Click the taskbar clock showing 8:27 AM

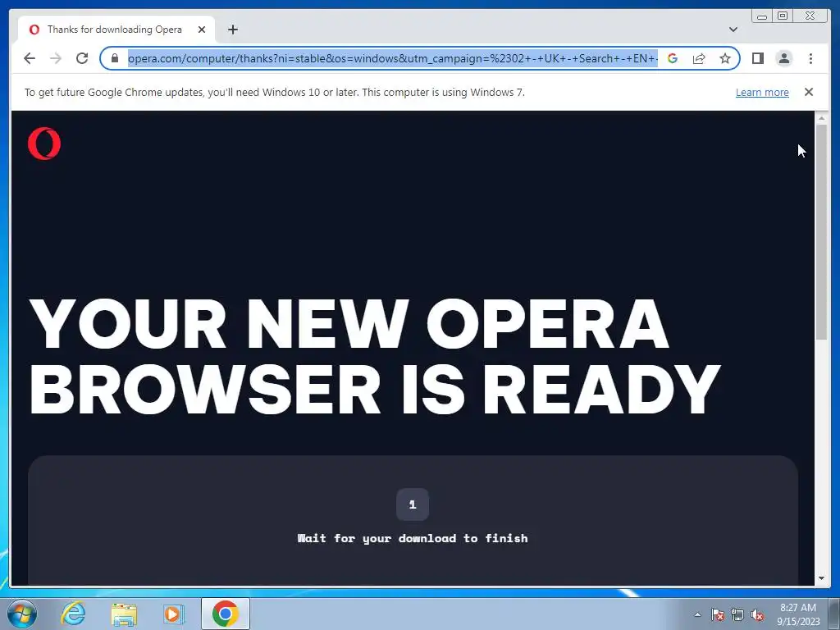tap(798, 614)
